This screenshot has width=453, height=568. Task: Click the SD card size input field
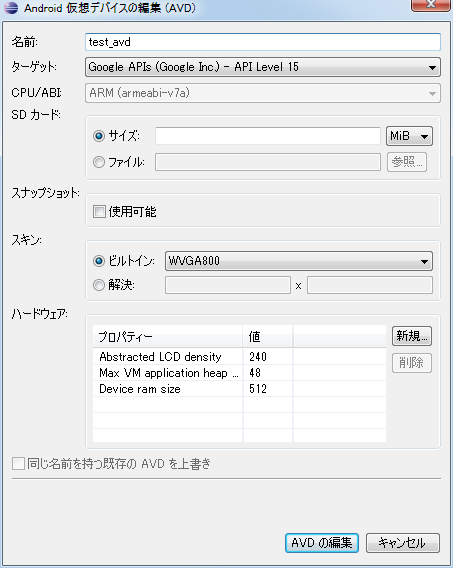[268, 136]
